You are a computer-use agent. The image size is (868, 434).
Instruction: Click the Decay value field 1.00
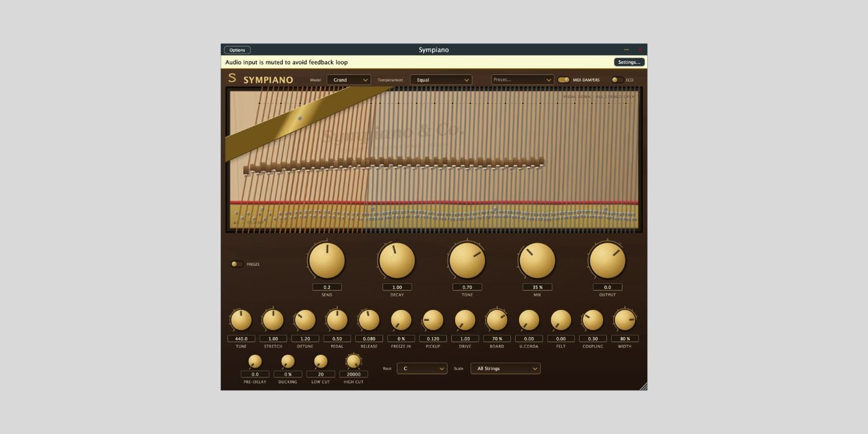(x=397, y=287)
